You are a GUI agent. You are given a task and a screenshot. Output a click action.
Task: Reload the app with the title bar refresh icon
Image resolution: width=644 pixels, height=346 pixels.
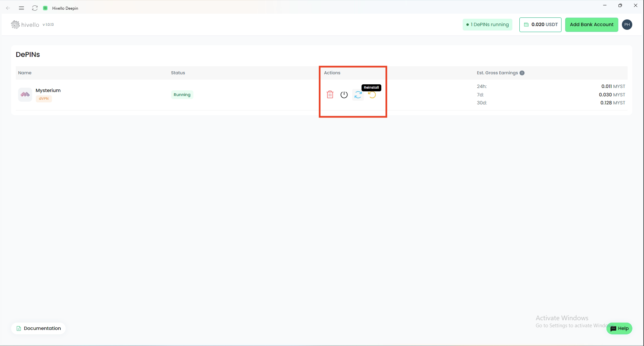click(35, 8)
